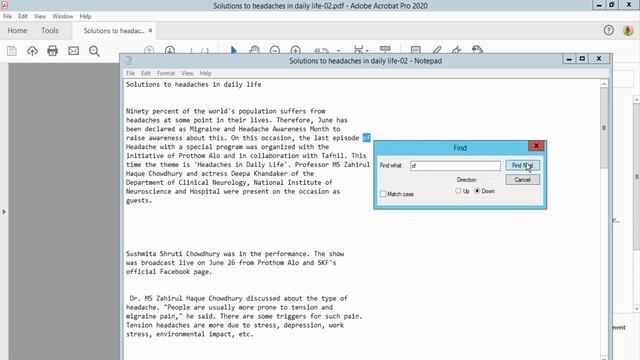Open Acrobat File menu

coord(7,16)
